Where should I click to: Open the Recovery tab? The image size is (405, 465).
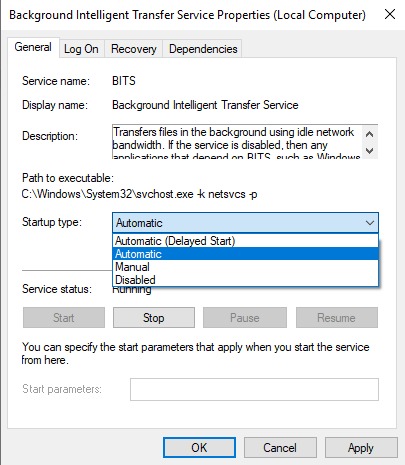pyautogui.click(x=134, y=49)
